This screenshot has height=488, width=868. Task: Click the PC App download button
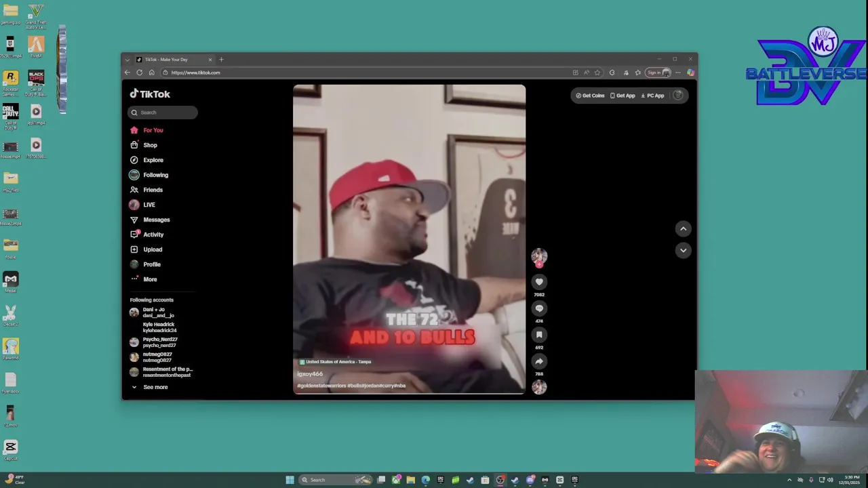click(x=652, y=96)
